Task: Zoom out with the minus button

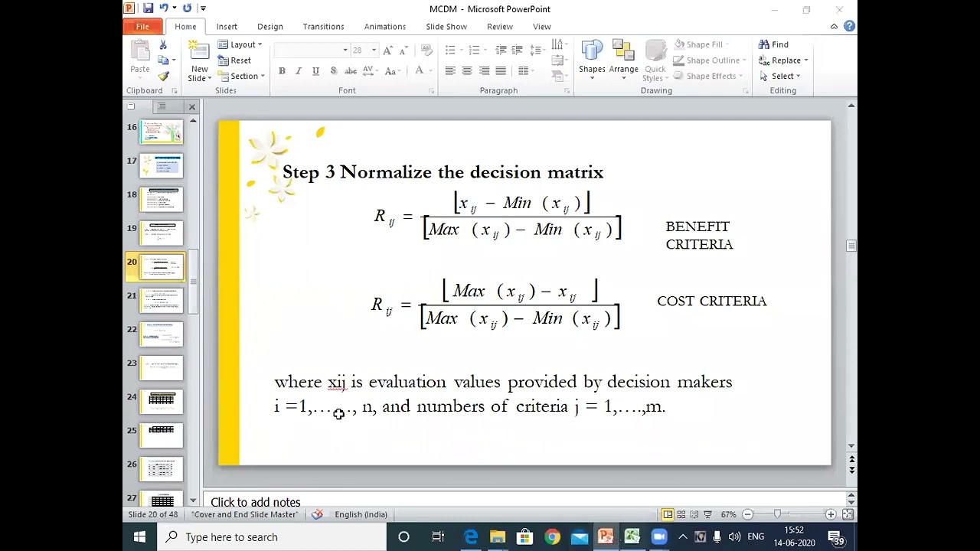Action: (x=748, y=514)
